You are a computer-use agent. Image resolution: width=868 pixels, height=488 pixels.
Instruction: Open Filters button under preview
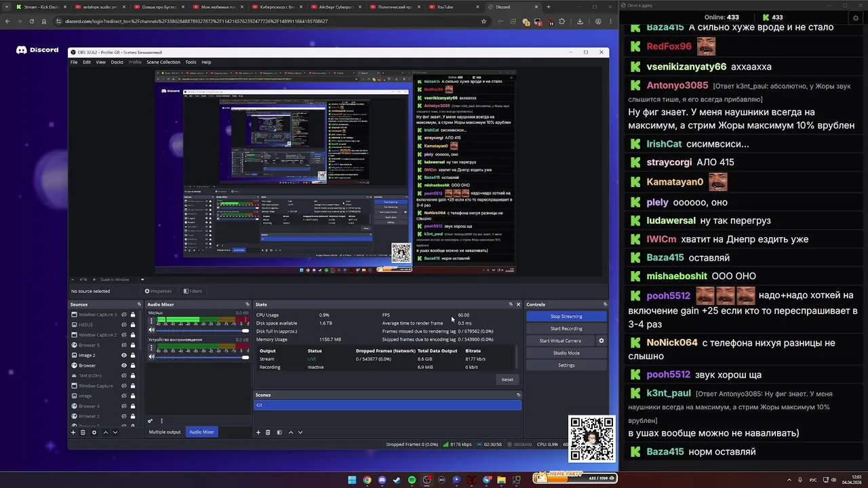tap(193, 291)
